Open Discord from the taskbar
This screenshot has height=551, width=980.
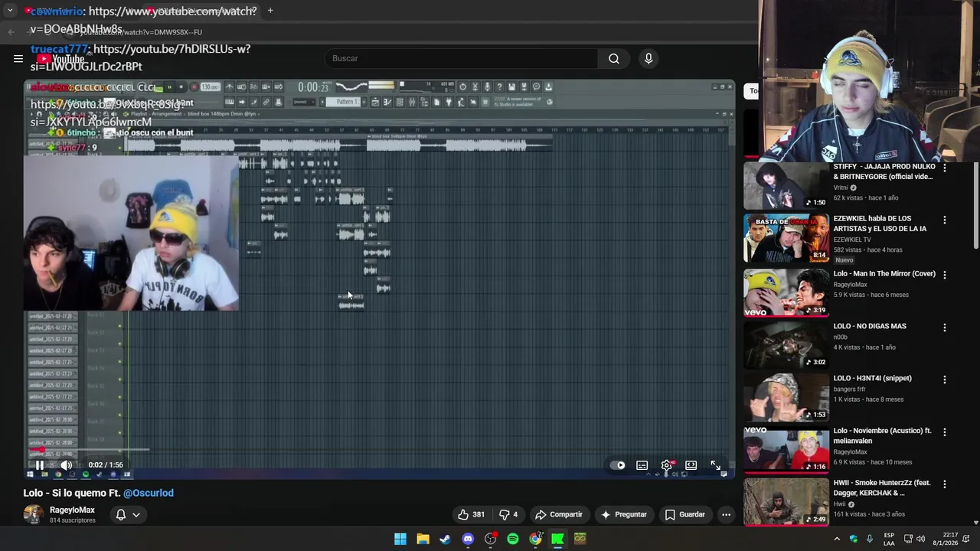468,539
